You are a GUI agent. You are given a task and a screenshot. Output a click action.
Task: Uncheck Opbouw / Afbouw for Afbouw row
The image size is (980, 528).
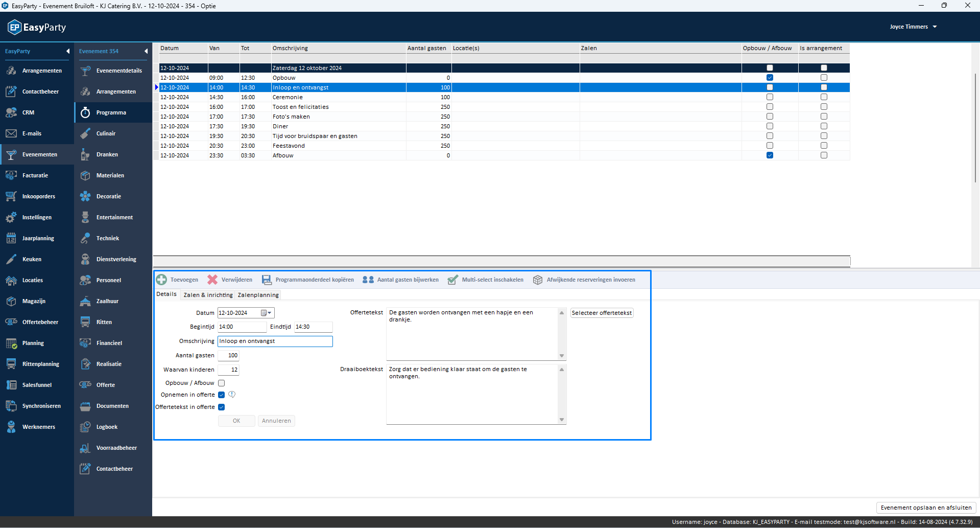tap(770, 155)
